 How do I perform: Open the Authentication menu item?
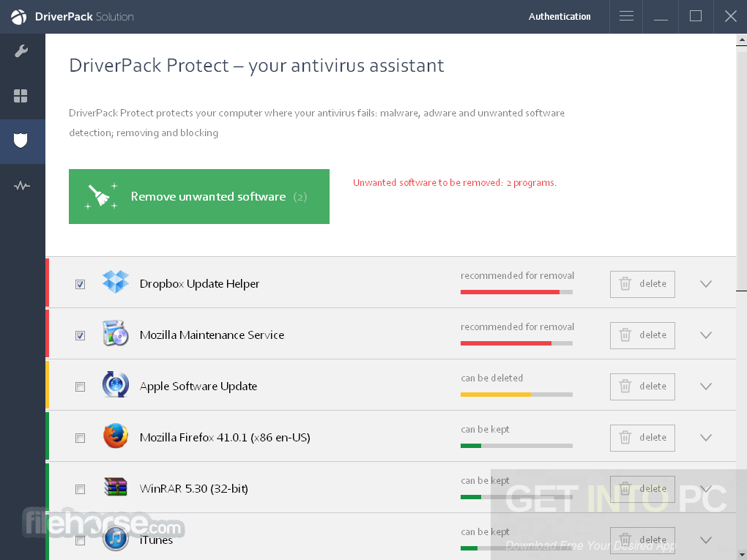click(x=560, y=17)
